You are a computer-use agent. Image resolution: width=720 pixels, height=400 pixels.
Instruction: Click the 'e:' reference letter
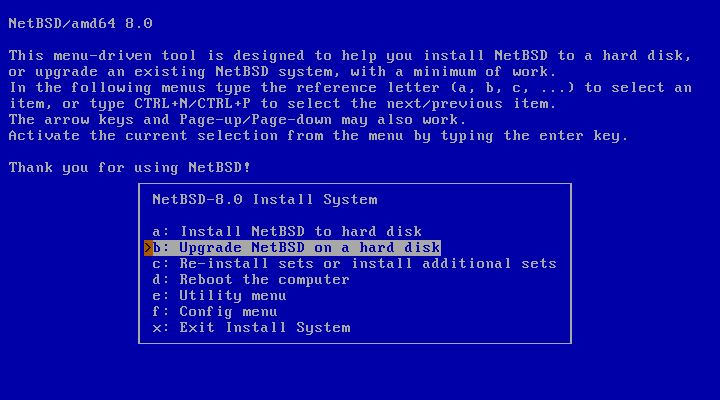coord(160,295)
